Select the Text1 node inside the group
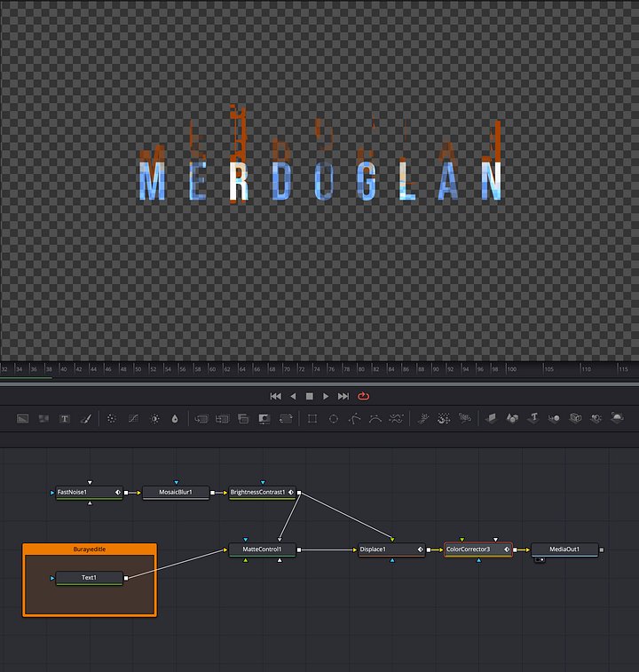639x672 pixels. [x=89, y=578]
